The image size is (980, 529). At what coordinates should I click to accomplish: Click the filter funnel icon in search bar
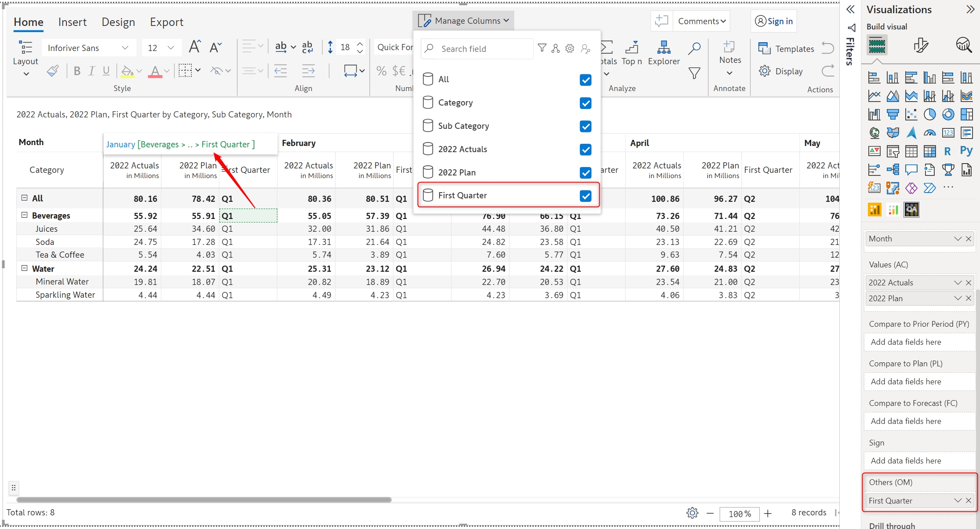542,48
